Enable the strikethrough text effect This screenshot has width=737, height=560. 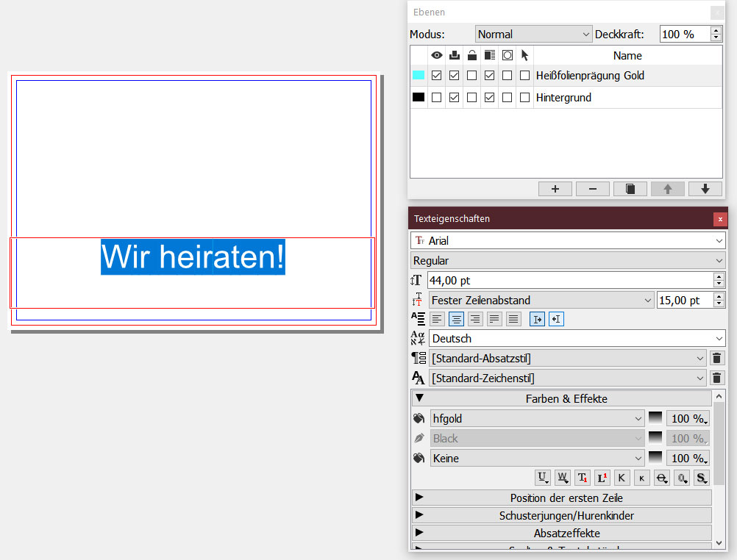click(661, 478)
